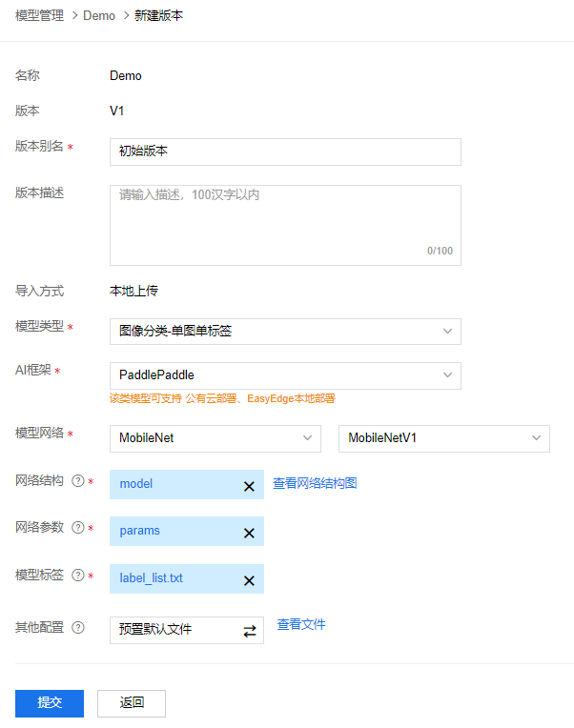The image size is (574, 728).
Task: Click into the 版本描述 text area
Action: tap(285, 225)
